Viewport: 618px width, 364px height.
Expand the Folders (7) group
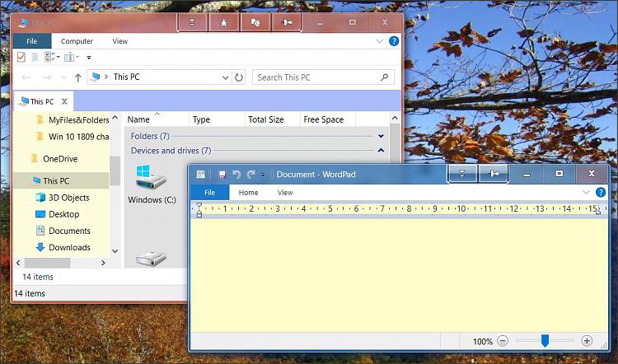click(382, 137)
